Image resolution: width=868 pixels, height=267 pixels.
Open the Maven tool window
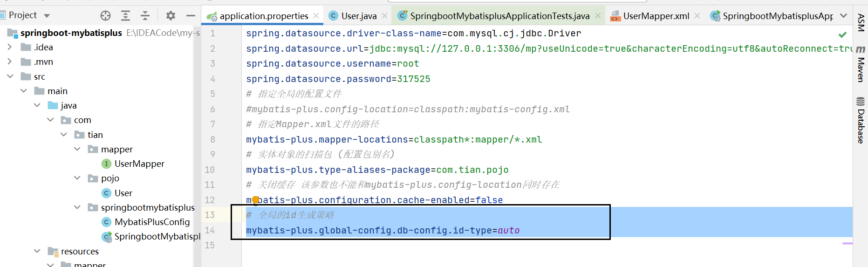click(861, 64)
